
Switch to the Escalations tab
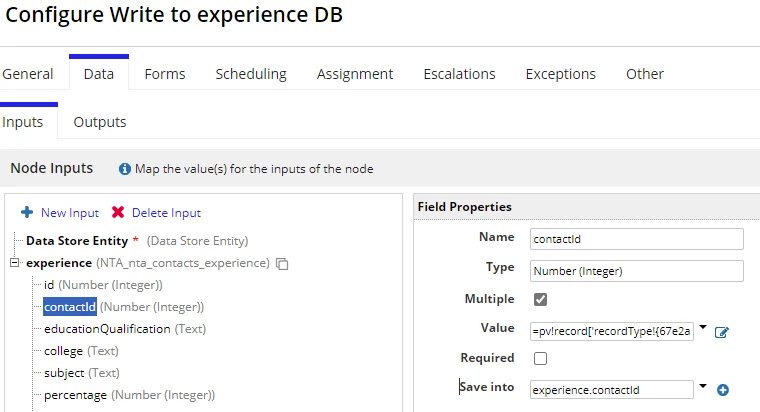pos(459,74)
